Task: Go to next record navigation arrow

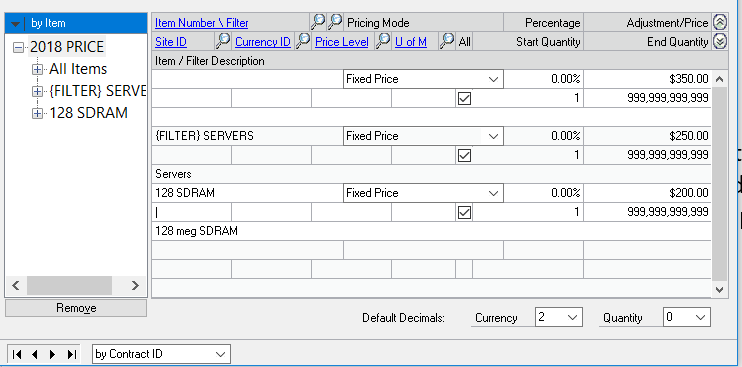Action: click(52, 354)
